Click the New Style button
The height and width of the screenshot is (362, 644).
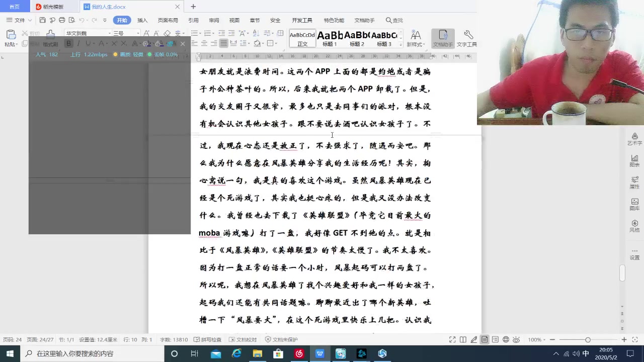pos(416,38)
